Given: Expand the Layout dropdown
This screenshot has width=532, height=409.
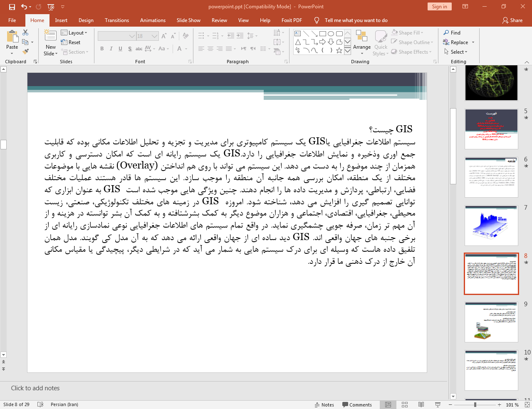Looking at the screenshot, I should (74, 33).
